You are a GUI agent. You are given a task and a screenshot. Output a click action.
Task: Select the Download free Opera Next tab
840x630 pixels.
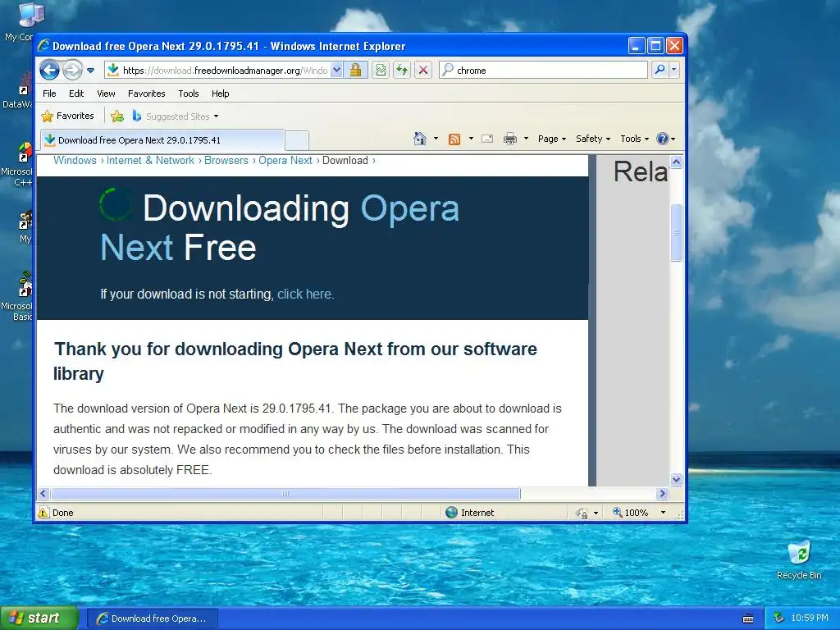(x=162, y=140)
